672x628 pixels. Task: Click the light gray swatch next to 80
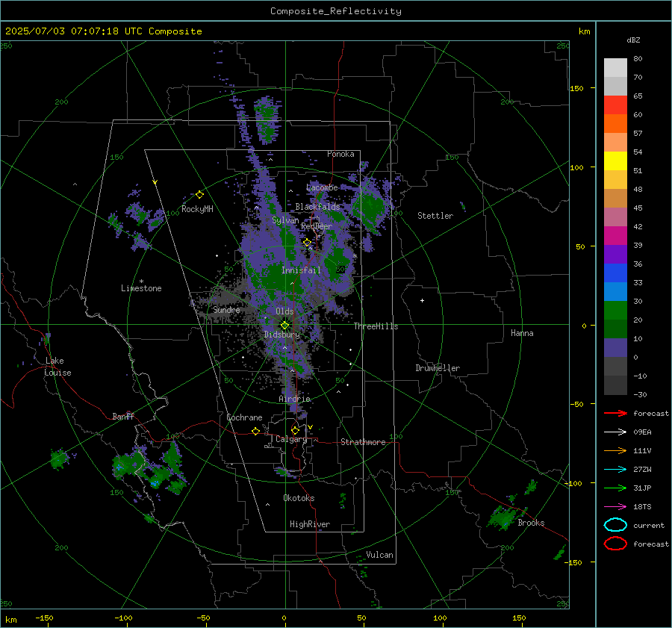click(615, 67)
